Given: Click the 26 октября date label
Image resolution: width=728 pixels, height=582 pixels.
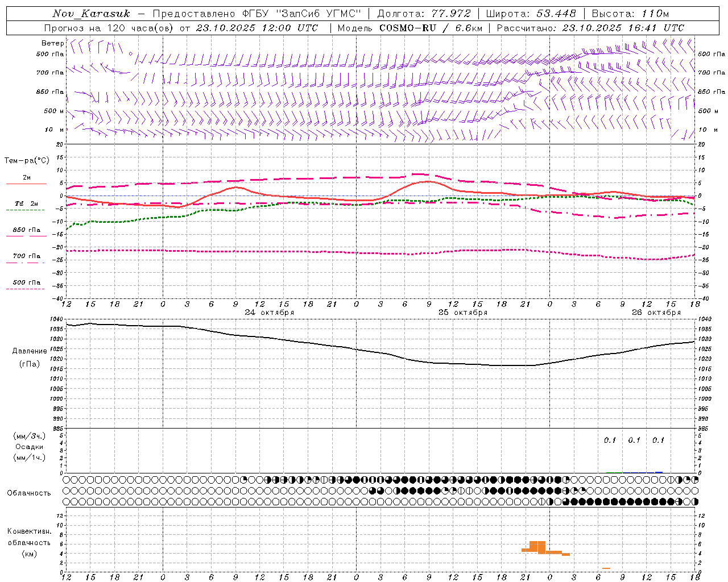Looking at the screenshot, I should click(656, 312).
